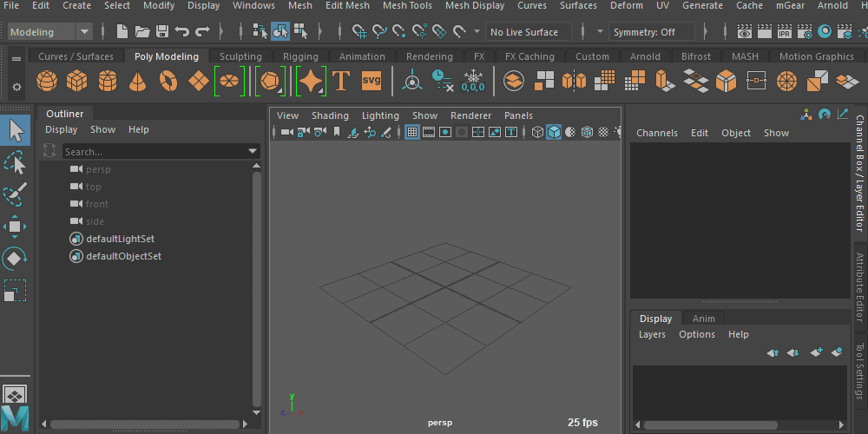The image size is (868, 434).
Task: Open the Symmetry: Off dropdown
Action: [652, 32]
